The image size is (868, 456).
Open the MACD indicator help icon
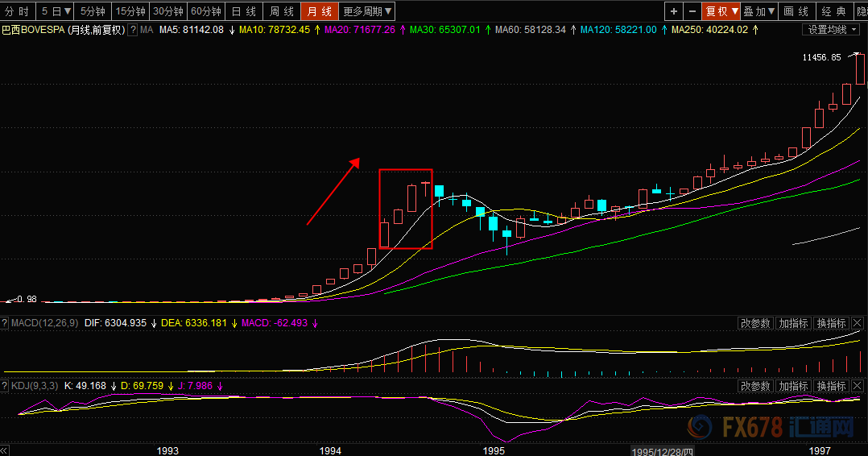5,323
